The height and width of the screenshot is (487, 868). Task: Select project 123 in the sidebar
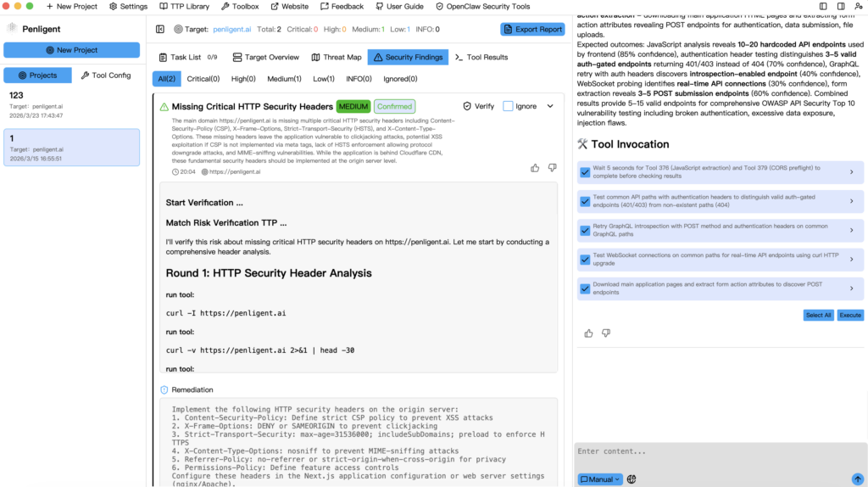click(x=72, y=104)
